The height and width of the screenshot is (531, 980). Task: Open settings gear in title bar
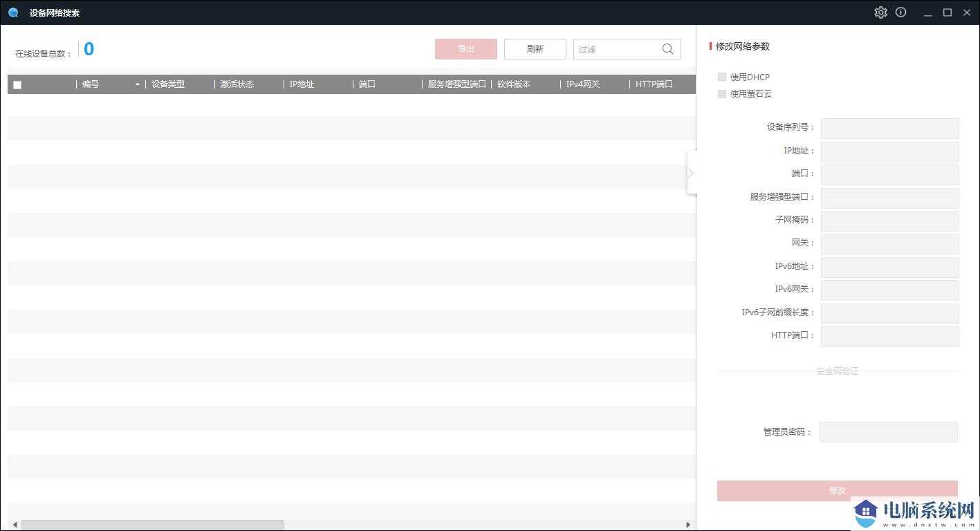coord(880,12)
